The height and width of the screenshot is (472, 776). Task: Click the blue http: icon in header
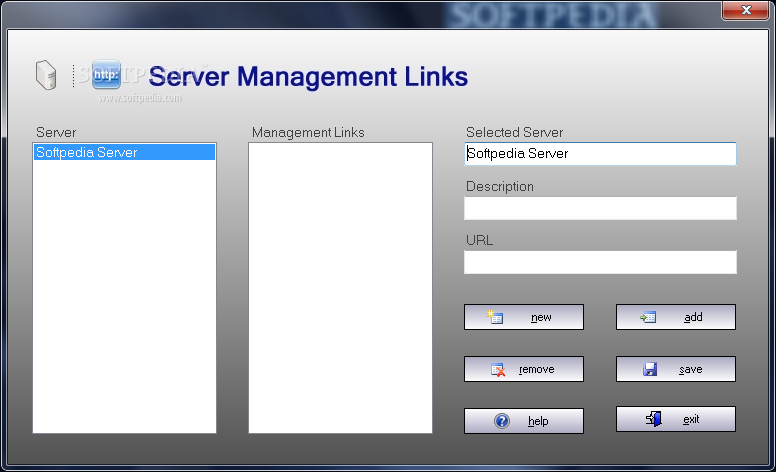[106, 74]
